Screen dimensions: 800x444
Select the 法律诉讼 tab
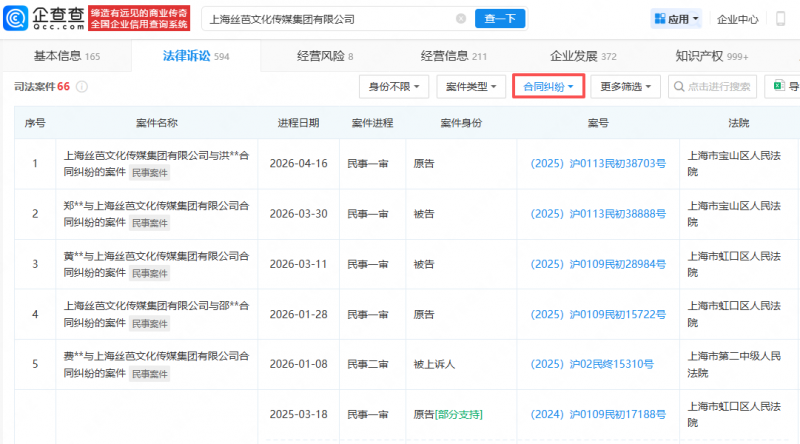coord(196,56)
